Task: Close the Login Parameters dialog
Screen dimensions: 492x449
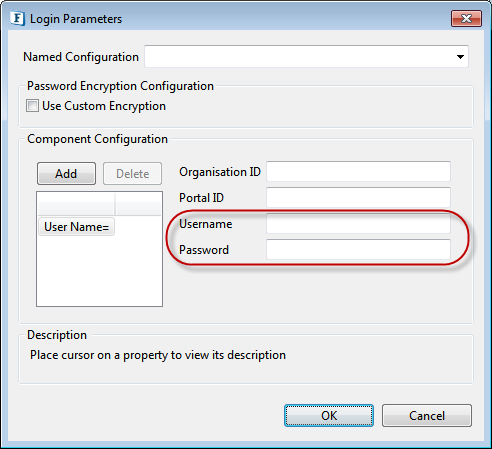Action: [466, 18]
